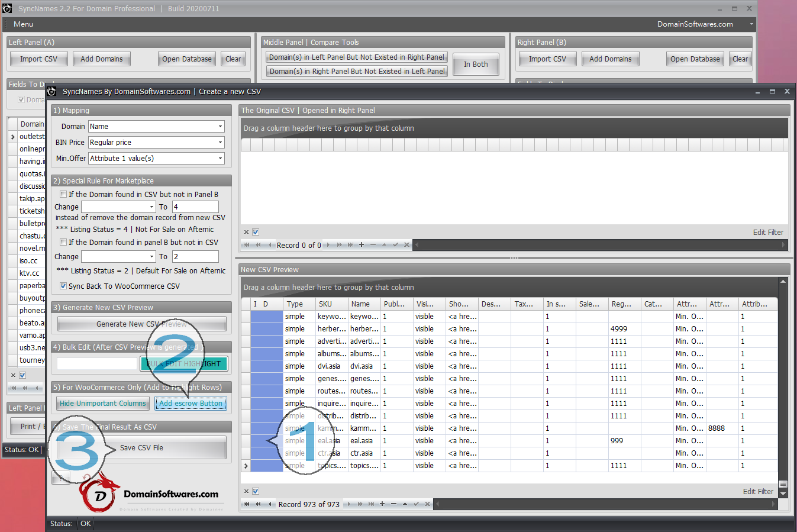Image resolution: width=797 pixels, height=532 pixels.
Task: Cancel edit X icon in Original CSV navigator
Action: click(406, 245)
